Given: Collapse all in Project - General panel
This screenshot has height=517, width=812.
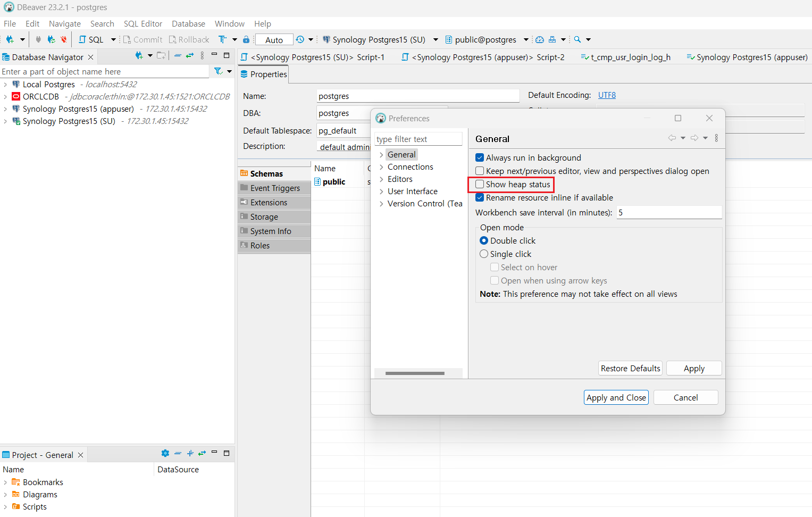Looking at the screenshot, I should [x=178, y=453].
